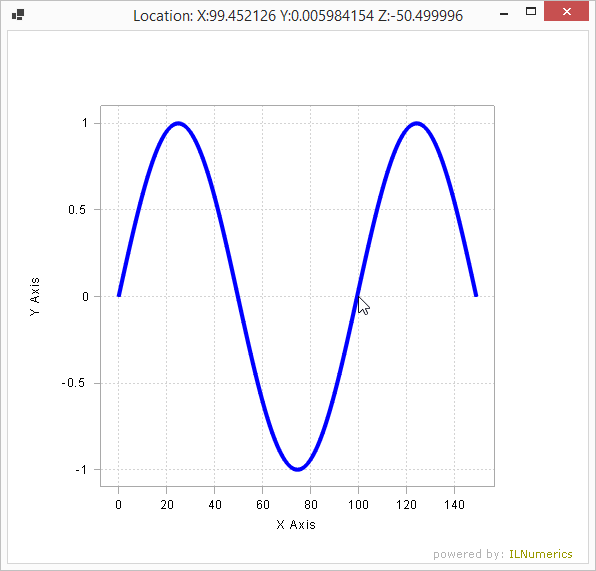This screenshot has height=571, width=596.
Task: Click the X axis tick label 60
Action: (263, 504)
